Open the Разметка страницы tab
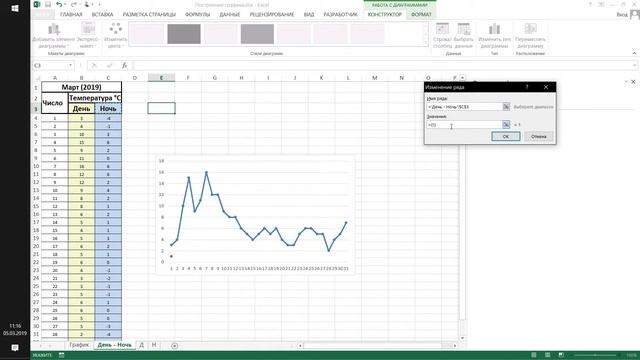The height and width of the screenshot is (360, 640). (x=149, y=14)
